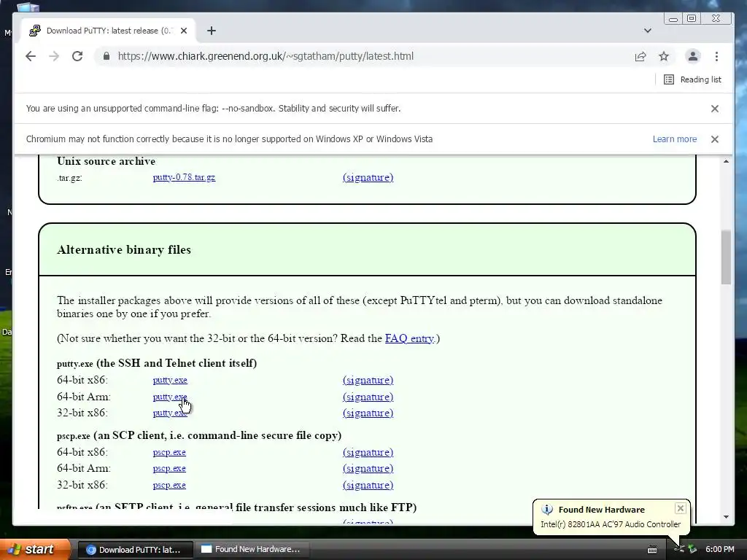Viewport: 747px width, 560px height.
Task: Expand the tab search chevron
Action: pos(648,31)
